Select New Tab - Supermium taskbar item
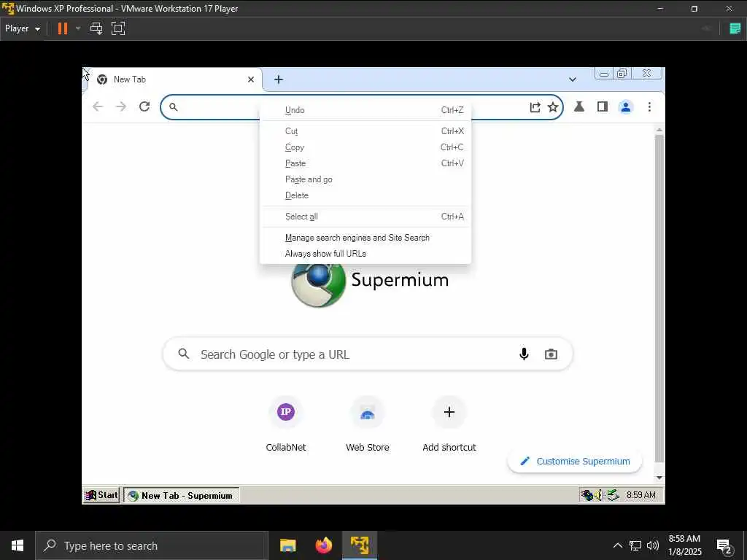 click(182, 495)
